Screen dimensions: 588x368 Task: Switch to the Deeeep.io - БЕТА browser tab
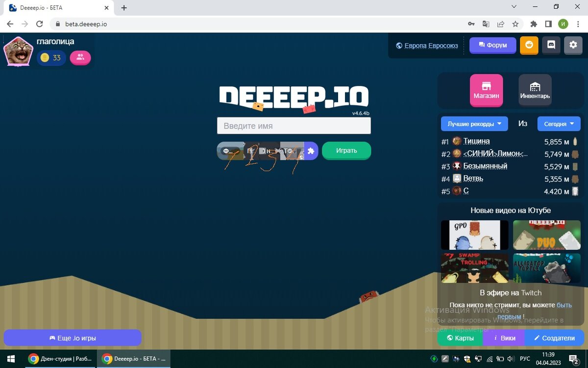click(59, 8)
